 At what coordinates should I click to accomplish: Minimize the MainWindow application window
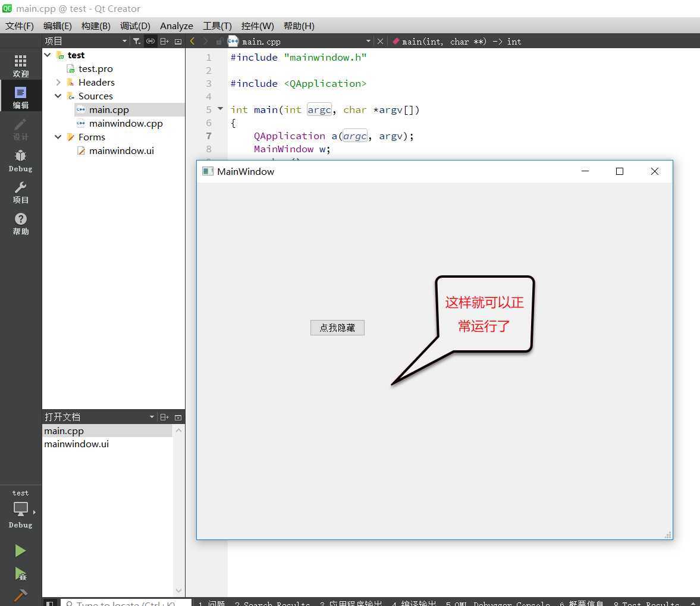click(585, 171)
